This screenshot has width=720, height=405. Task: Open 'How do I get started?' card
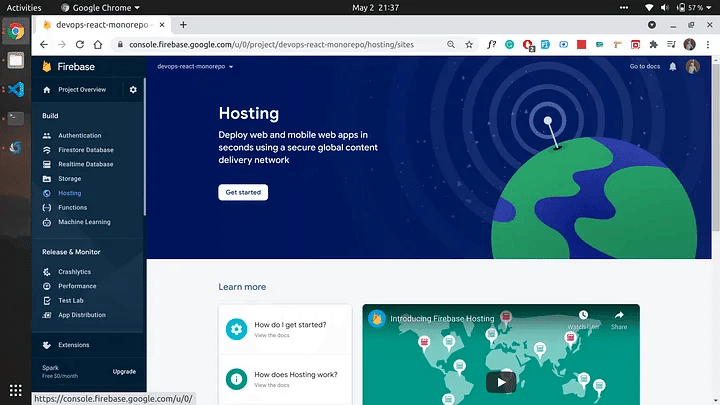(285, 329)
